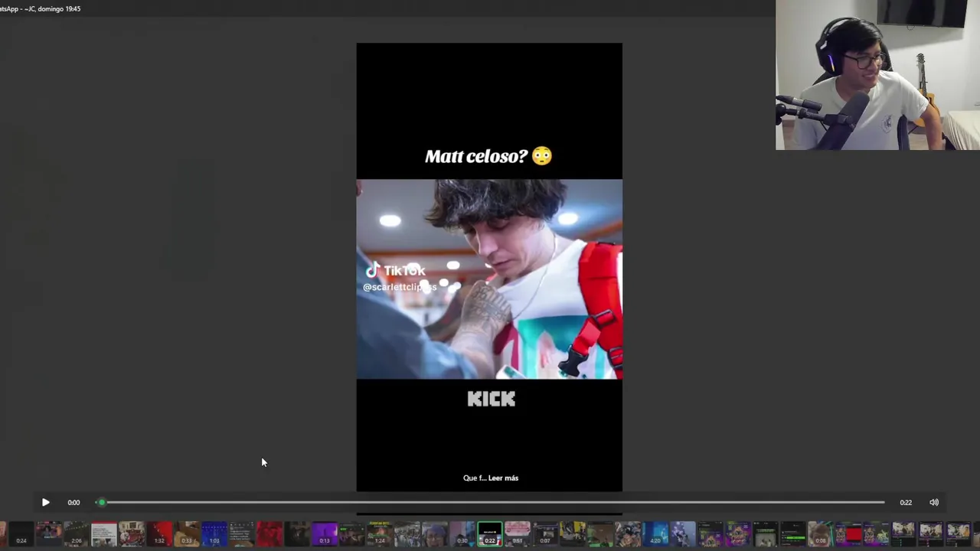
Task: Play the paused video
Action: coord(45,502)
